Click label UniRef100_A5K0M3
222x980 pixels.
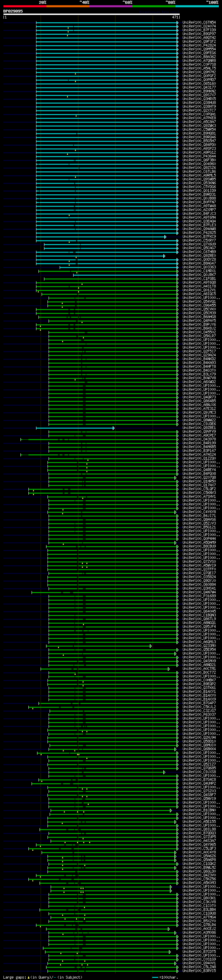(x=199, y=883)
